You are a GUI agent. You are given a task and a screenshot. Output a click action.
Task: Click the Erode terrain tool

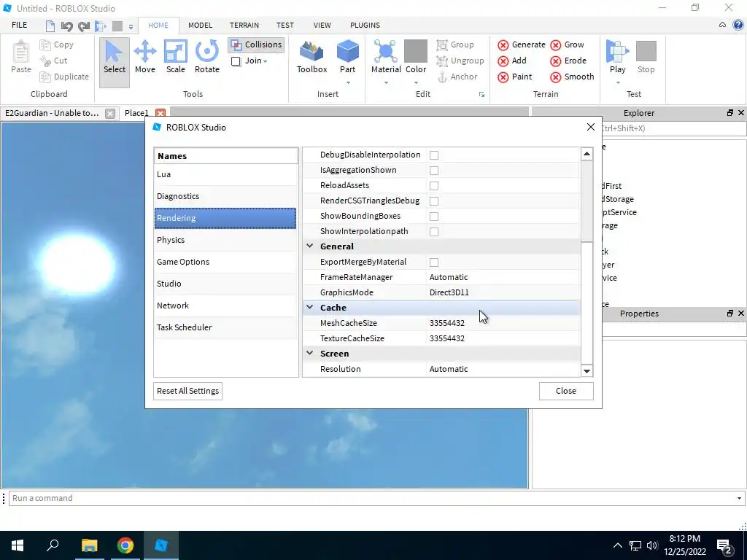point(568,61)
